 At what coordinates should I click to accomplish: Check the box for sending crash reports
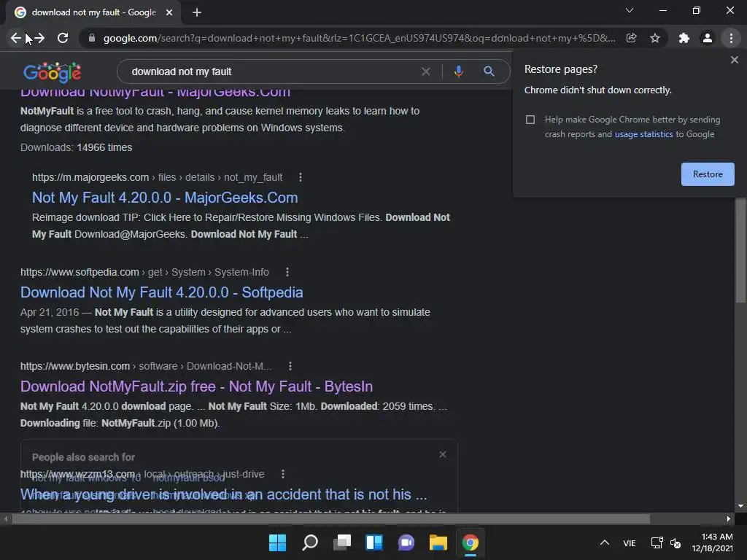click(530, 120)
